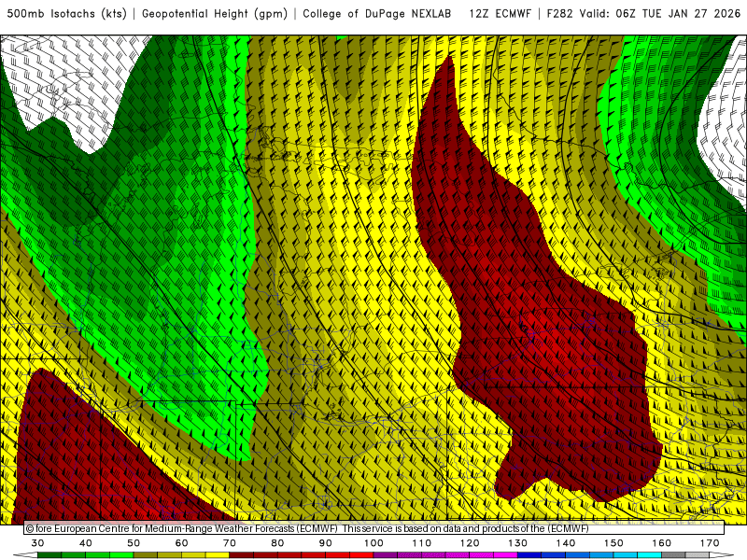
Task: Click the bright red swatch left of 100
Action: pyautogui.click(x=361, y=555)
